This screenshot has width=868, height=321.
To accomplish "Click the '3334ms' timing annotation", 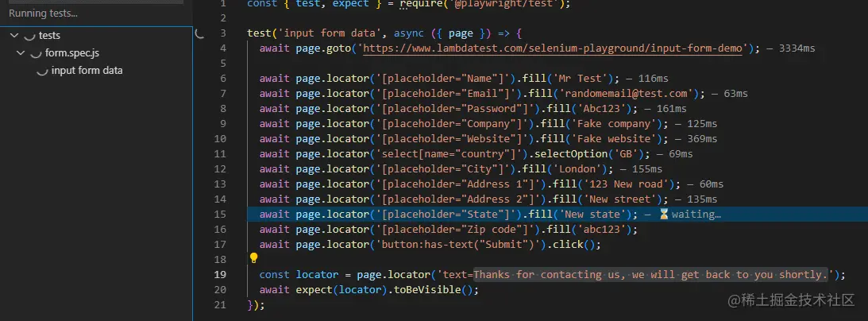I will pos(797,48).
